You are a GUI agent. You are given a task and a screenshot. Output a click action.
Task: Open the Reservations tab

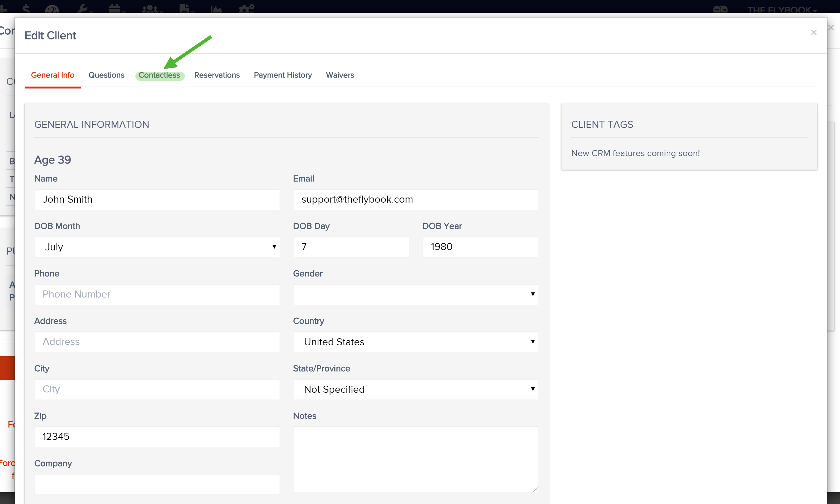click(217, 75)
